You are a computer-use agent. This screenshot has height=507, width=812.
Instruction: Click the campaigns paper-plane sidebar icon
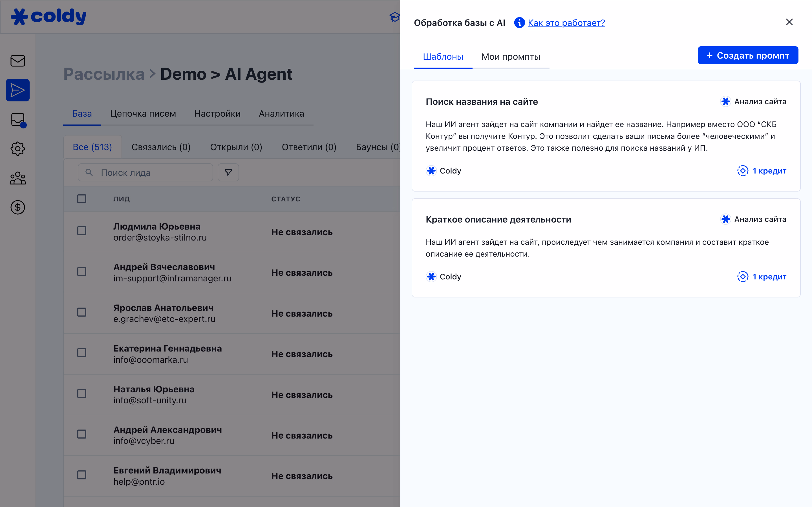tap(18, 90)
